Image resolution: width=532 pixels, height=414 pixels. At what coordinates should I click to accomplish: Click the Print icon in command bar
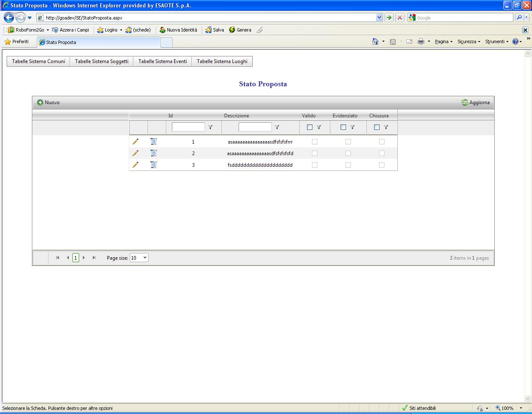[x=421, y=41]
